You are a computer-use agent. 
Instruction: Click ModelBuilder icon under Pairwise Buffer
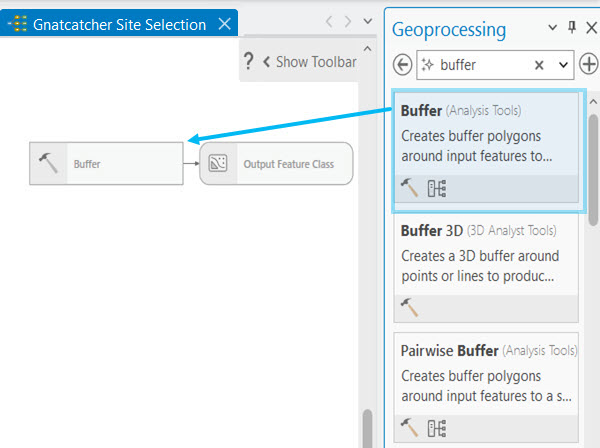coord(436,428)
